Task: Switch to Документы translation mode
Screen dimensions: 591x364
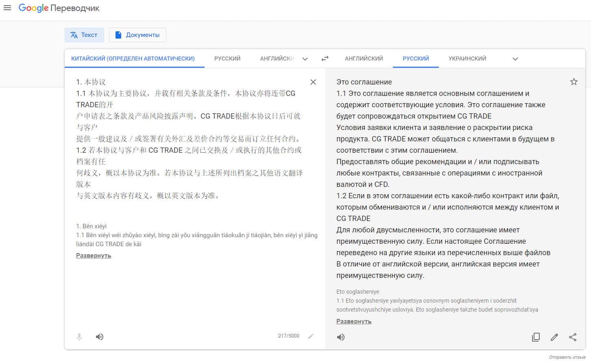Action: (137, 35)
